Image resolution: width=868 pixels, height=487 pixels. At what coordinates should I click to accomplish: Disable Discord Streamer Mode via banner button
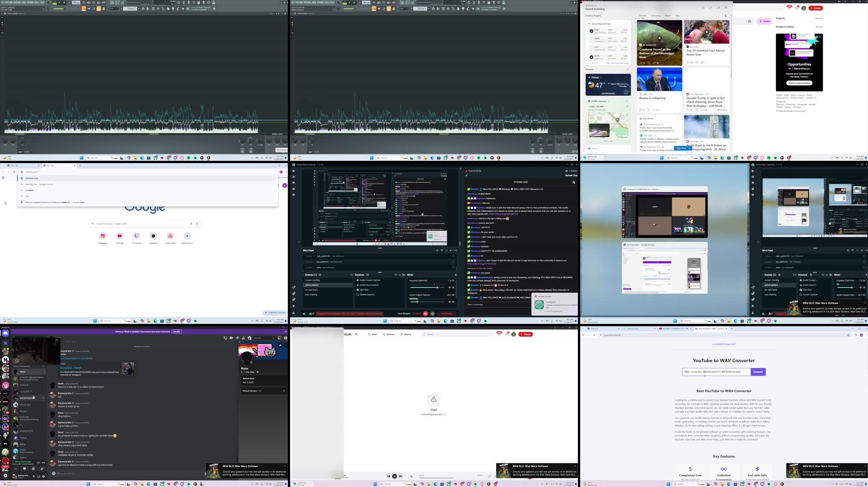coord(177,332)
